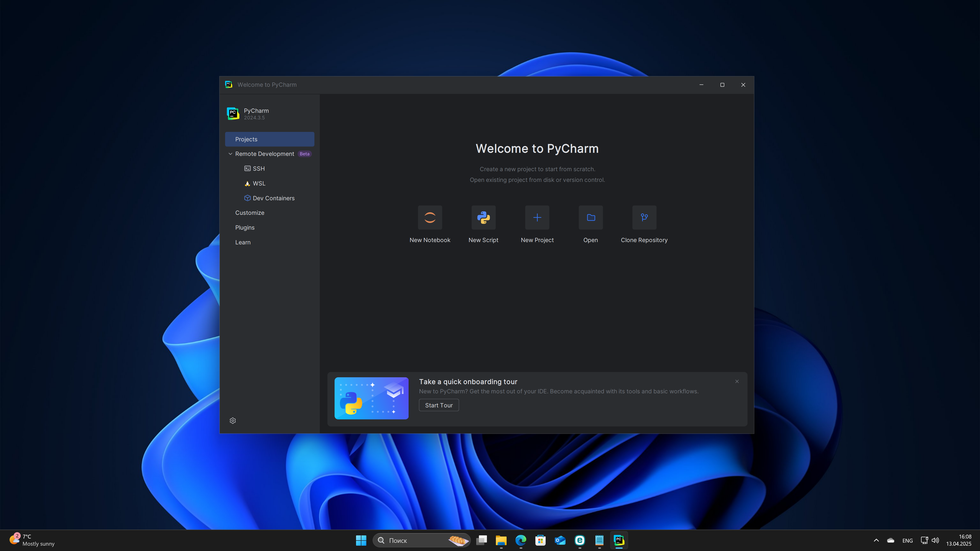Viewport: 980px width, 551px height.
Task: Open File Explorer from taskbar
Action: pos(501,540)
